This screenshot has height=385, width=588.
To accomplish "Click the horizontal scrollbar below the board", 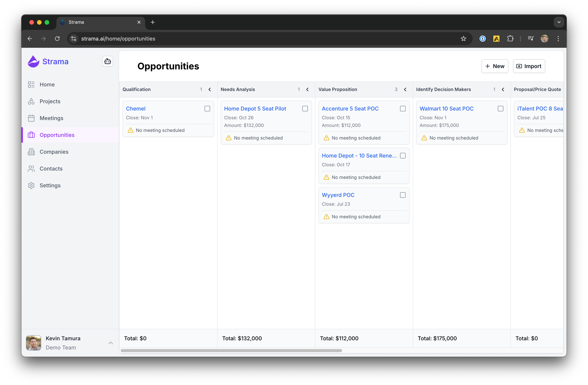I will [231, 351].
